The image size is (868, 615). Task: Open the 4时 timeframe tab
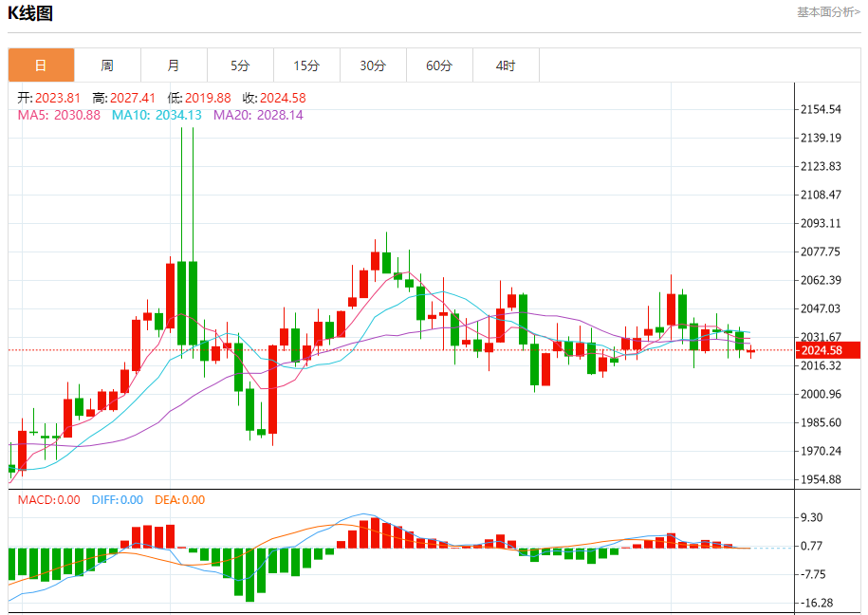click(x=506, y=65)
